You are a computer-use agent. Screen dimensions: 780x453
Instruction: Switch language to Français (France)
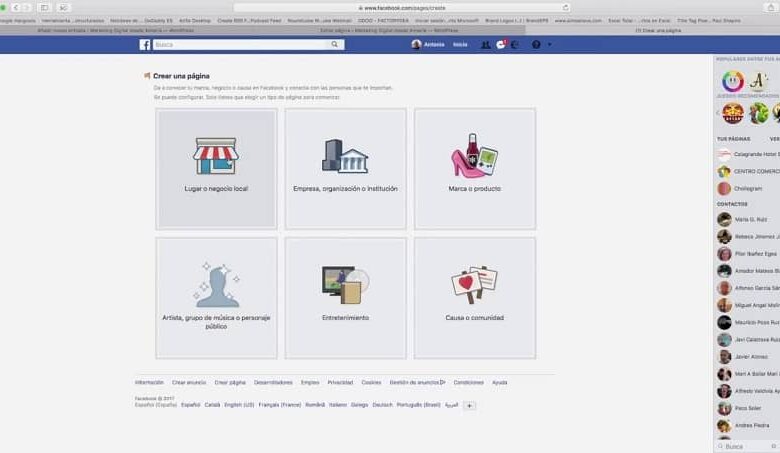click(x=280, y=405)
